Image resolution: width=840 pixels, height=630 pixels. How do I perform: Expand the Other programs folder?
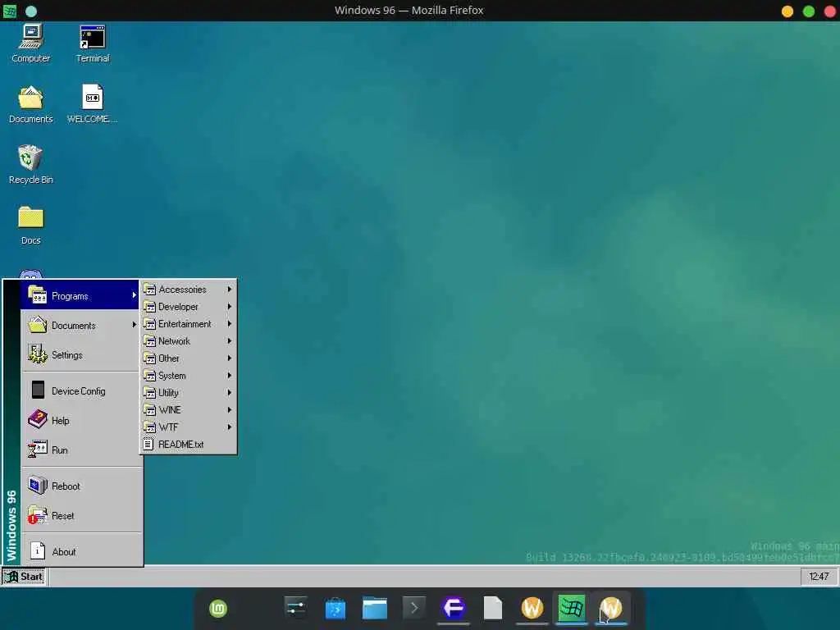point(188,358)
